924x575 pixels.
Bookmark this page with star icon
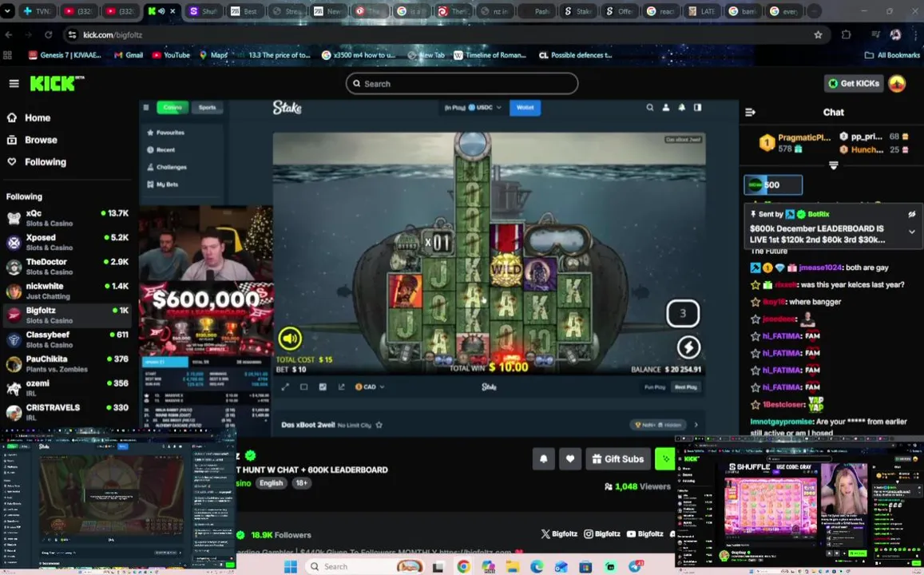tap(818, 35)
